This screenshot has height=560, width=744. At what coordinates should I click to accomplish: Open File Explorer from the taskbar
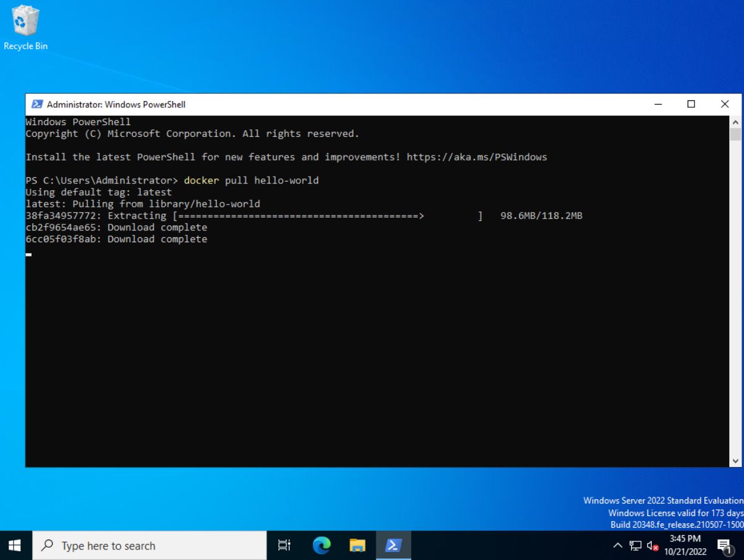[x=357, y=545]
